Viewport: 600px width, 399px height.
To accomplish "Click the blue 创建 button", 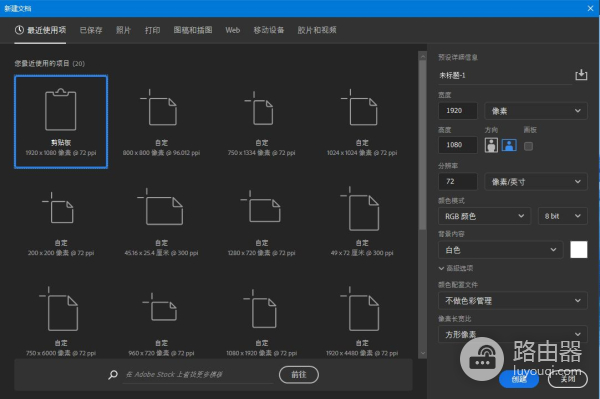I will (519, 379).
